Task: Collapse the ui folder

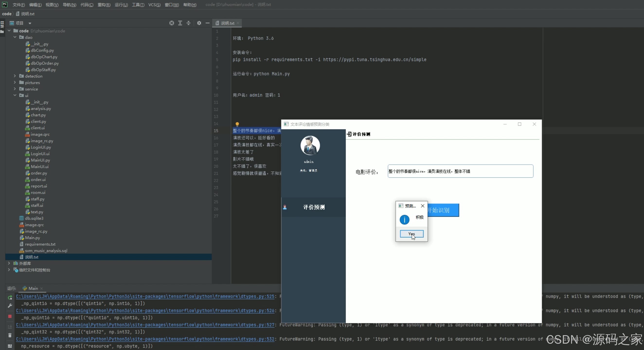Action: 15,96
